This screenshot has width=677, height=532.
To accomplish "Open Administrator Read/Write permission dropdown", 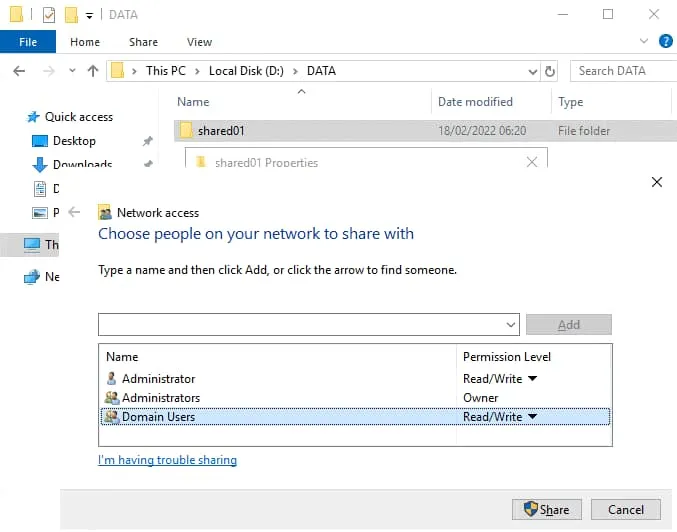I will pyautogui.click(x=532, y=379).
